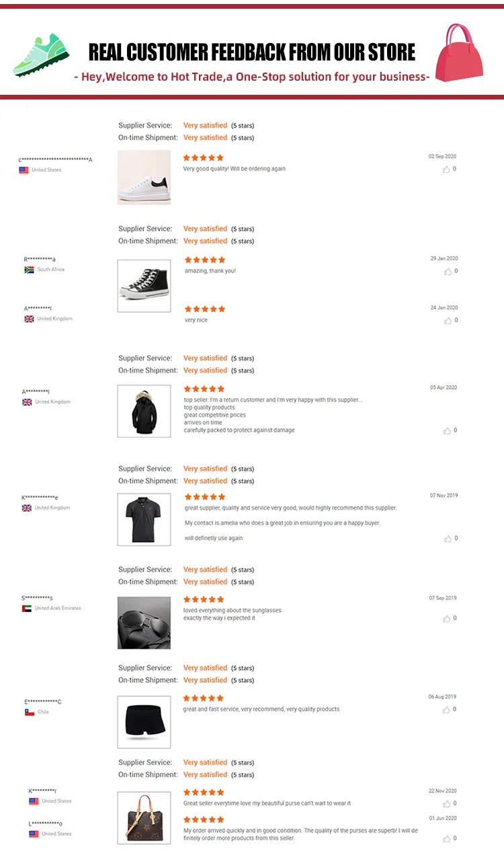Click the pink handbag icon in header
The height and width of the screenshot is (862, 504).
(x=462, y=52)
